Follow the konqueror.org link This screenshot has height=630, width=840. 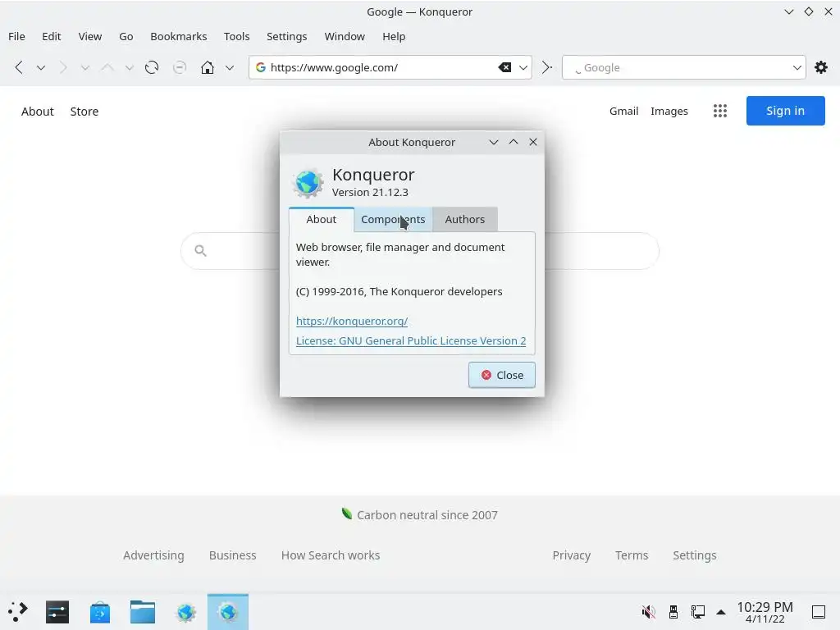coord(352,321)
